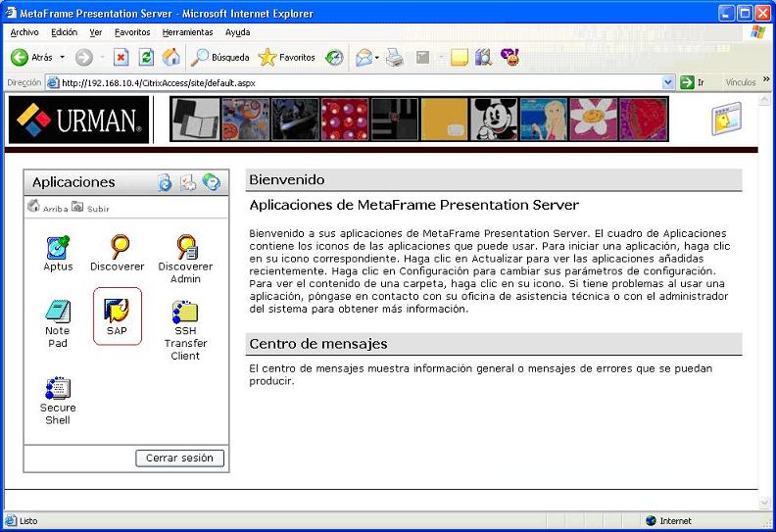Screen dimensions: 776x532
Task: Click the Cerrar sesión button
Action: tap(179, 459)
